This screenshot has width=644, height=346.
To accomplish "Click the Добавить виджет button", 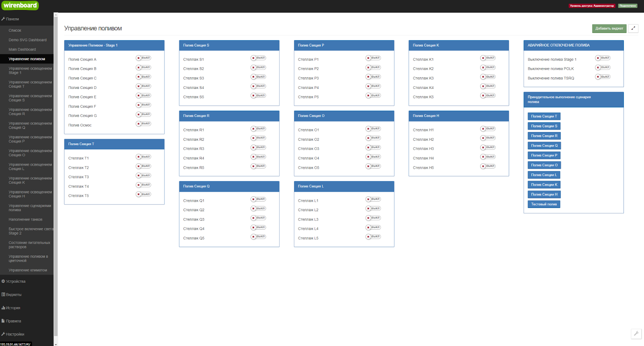I will pos(609,28).
